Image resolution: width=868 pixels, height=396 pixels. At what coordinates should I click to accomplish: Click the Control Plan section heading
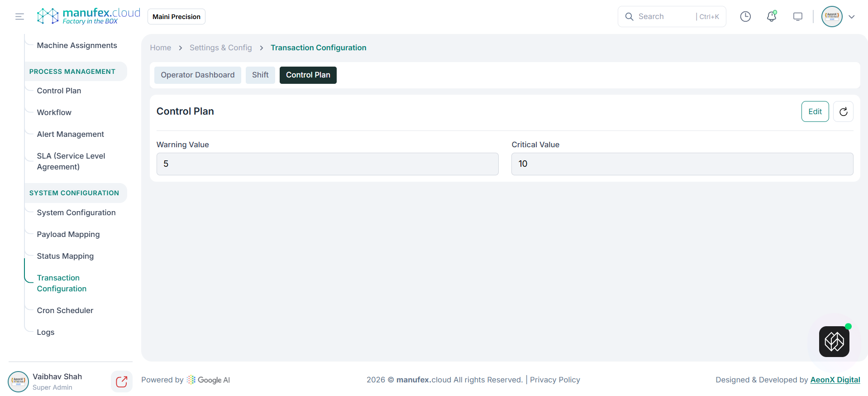coord(185,111)
